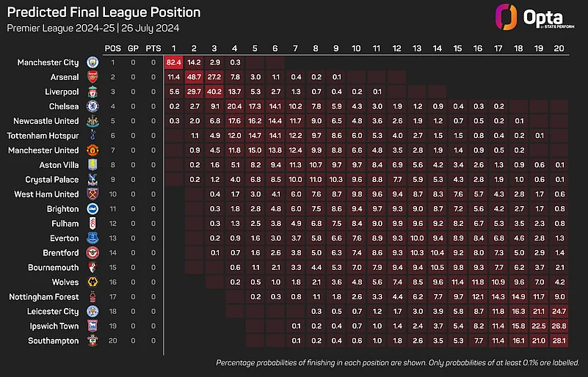Click the Arsenal club crest
Image resolution: width=588 pixels, height=377 pixels.
92,77
